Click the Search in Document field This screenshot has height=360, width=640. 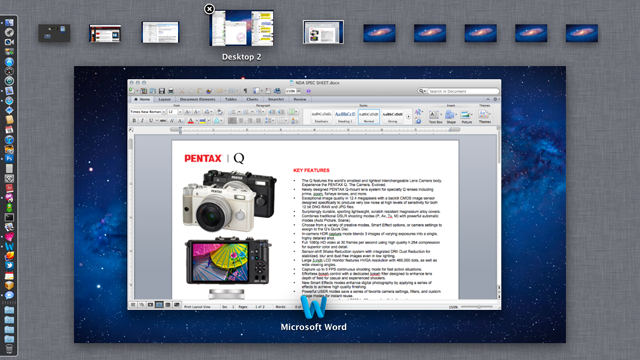click(462, 91)
